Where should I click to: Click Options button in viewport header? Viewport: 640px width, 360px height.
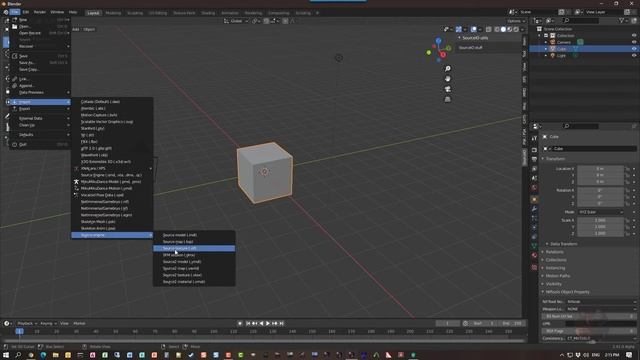pyautogui.click(x=516, y=21)
